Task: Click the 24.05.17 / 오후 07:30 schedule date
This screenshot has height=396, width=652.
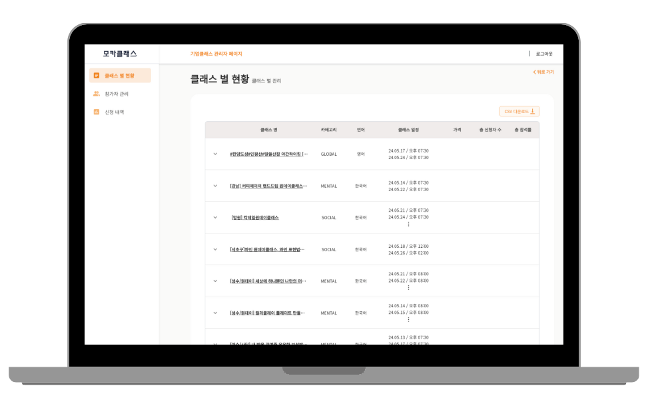Action: point(408,151)
